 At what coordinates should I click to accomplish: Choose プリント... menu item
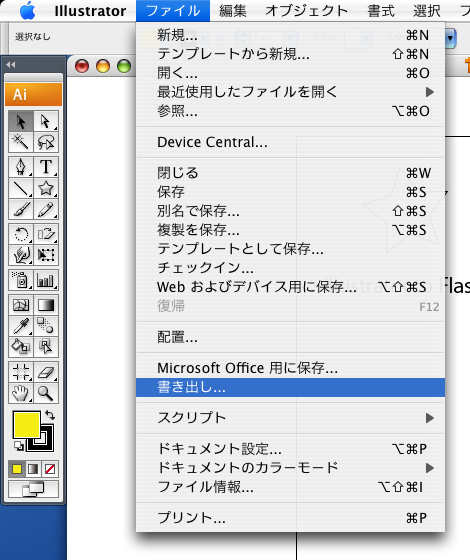tap(290, 518)
